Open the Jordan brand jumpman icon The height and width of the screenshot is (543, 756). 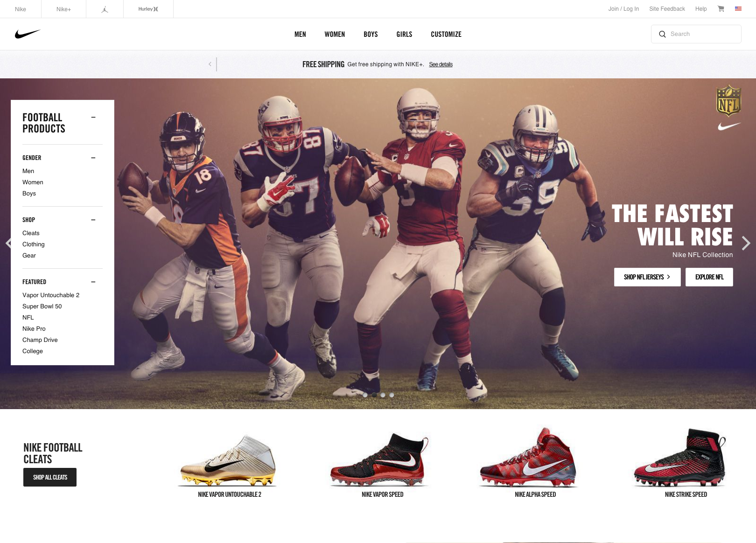(105, 9)
